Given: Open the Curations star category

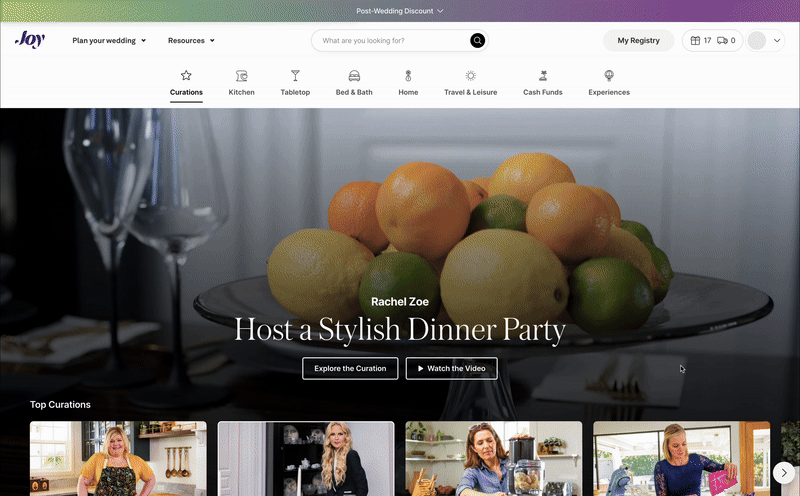Looking at the screenshot, I should 186,76.
